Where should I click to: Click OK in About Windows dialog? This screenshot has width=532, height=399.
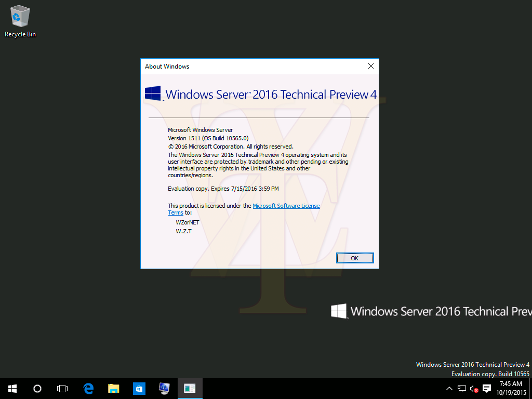355,258
